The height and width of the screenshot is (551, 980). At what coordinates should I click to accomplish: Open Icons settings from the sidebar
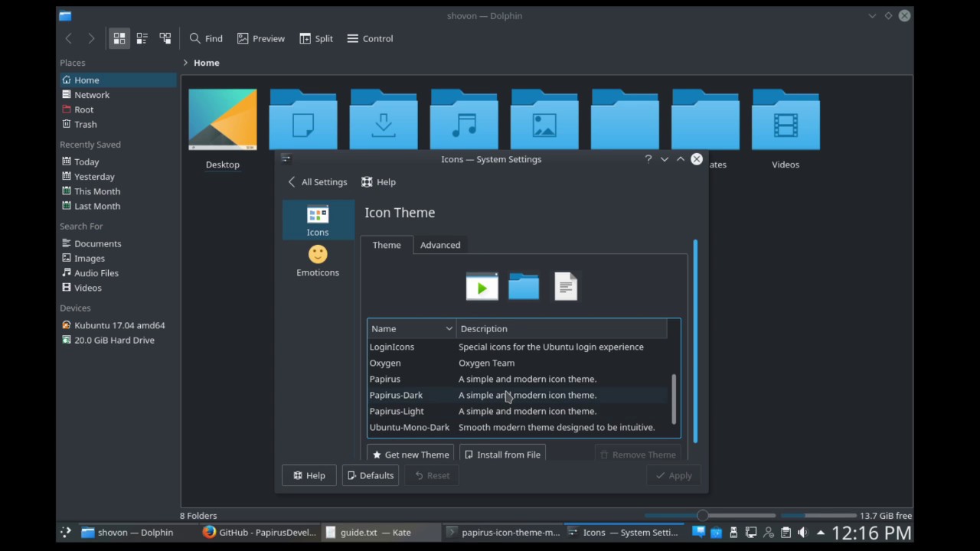(x=317, y=220)
